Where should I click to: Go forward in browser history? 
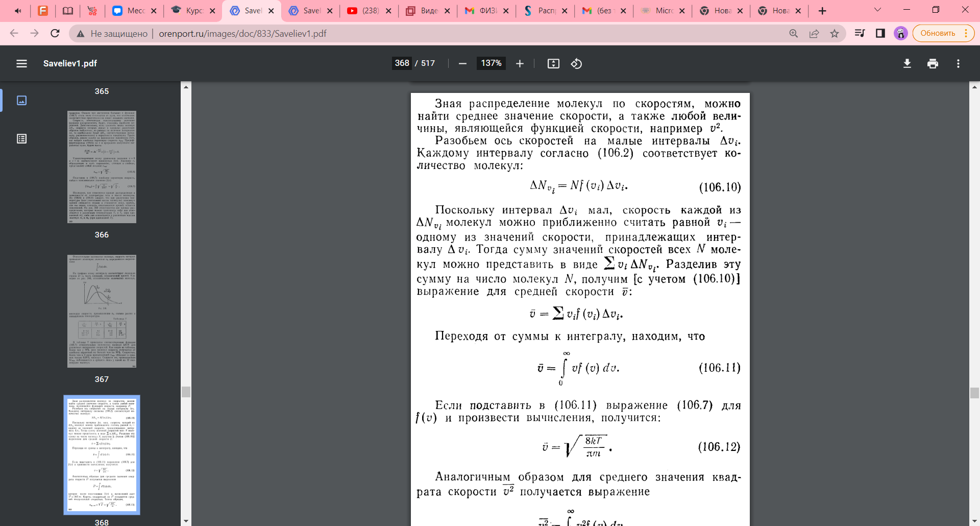point(34,33)
